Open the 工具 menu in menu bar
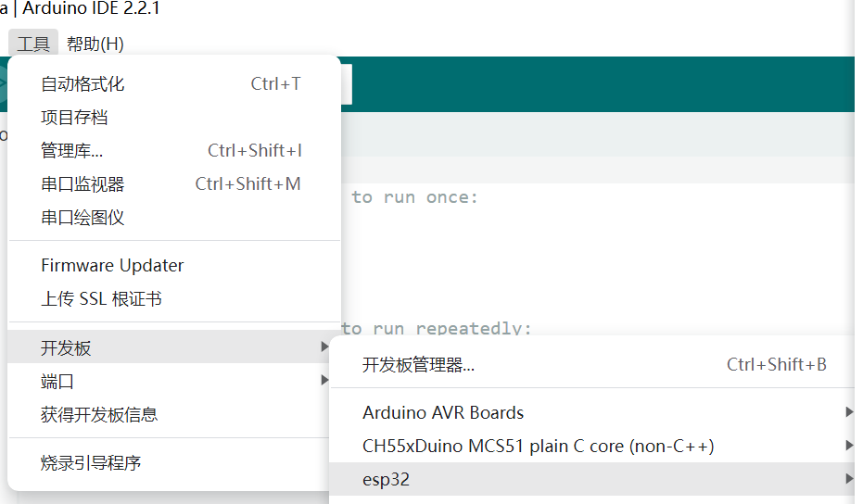This screenshot has width=863, height=504. 33,44
